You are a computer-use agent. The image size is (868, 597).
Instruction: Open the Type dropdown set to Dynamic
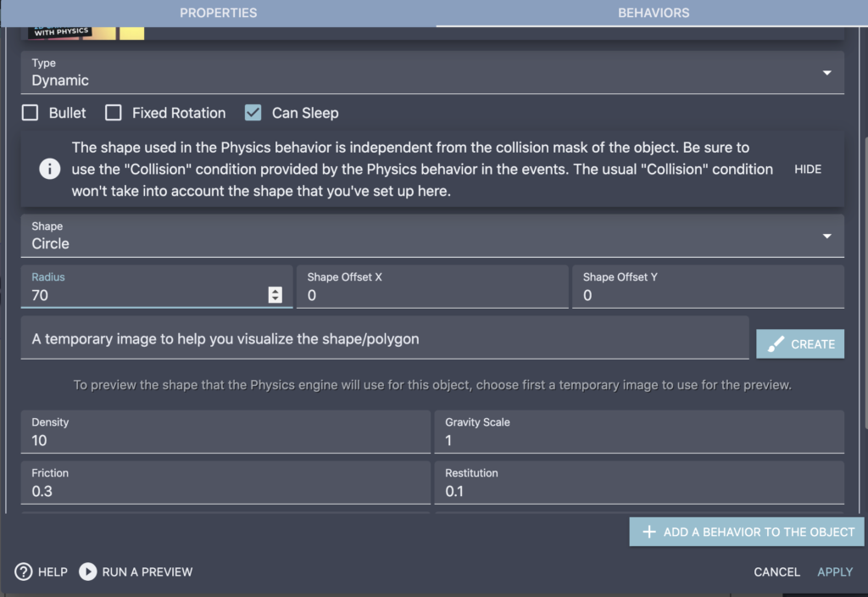(432, 73)
